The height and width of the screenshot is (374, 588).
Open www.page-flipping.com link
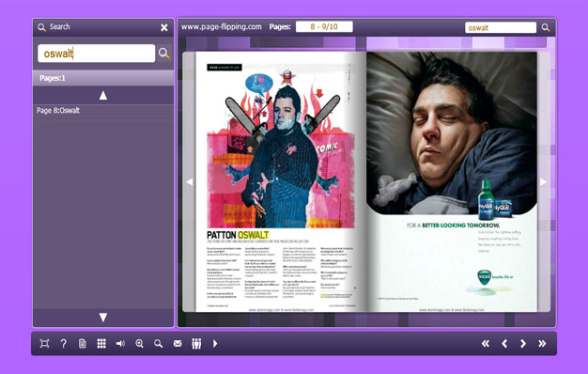tap(222, 26)
